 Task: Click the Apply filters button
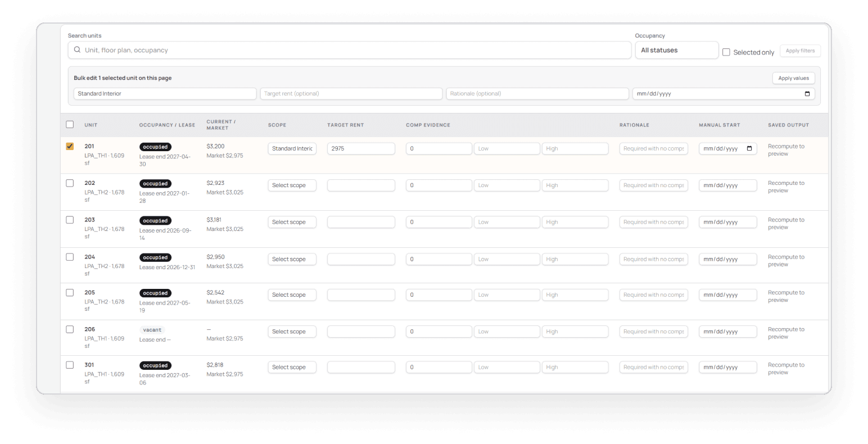coord(800,51)
